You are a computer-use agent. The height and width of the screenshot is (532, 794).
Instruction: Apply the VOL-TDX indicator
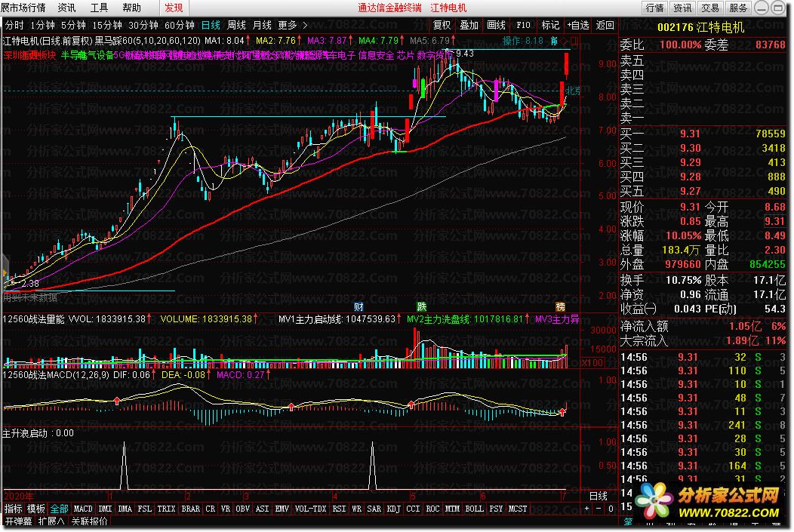310,509
